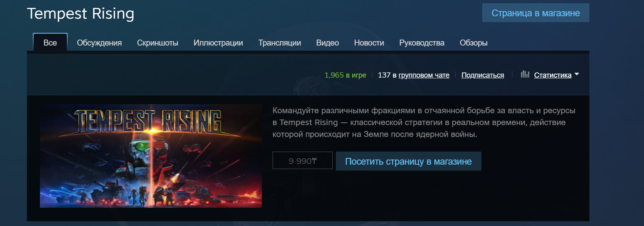This screenshot has height=226, width=644.
Task: Expand the Статистика dropdown arrow
Action: pos(577,74)
